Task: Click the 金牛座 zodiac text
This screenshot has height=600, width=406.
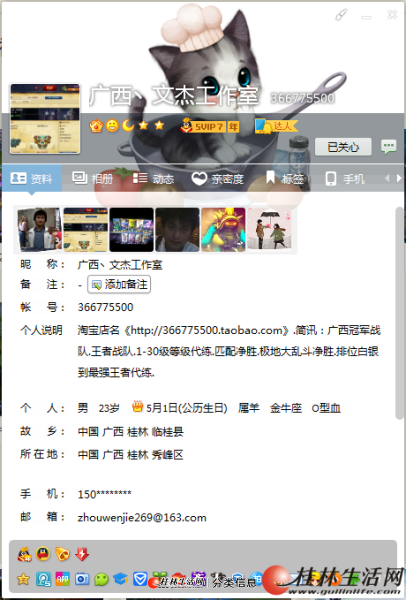Action: pyautogui.click(x=286, y=408)
